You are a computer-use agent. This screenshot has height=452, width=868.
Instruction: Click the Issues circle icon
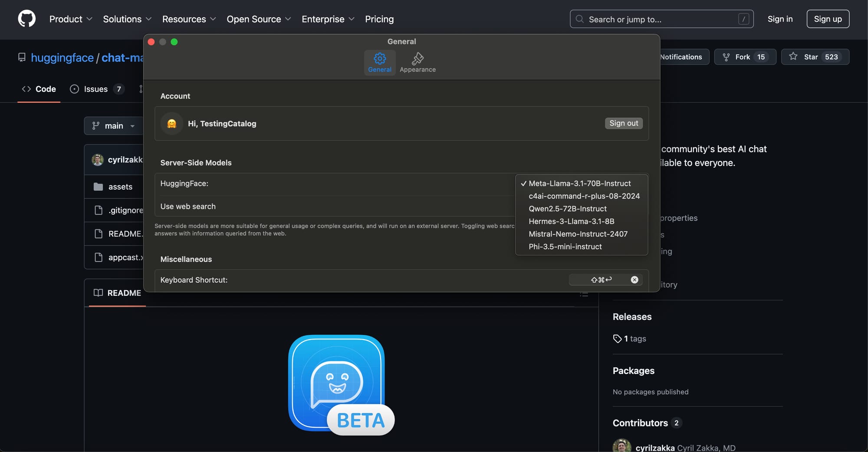(75, 89)
